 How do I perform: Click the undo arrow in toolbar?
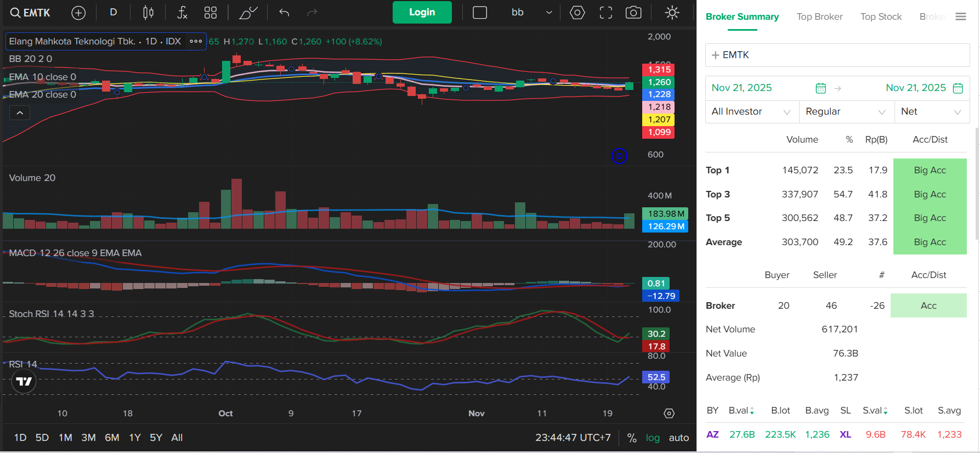(284, 13)
